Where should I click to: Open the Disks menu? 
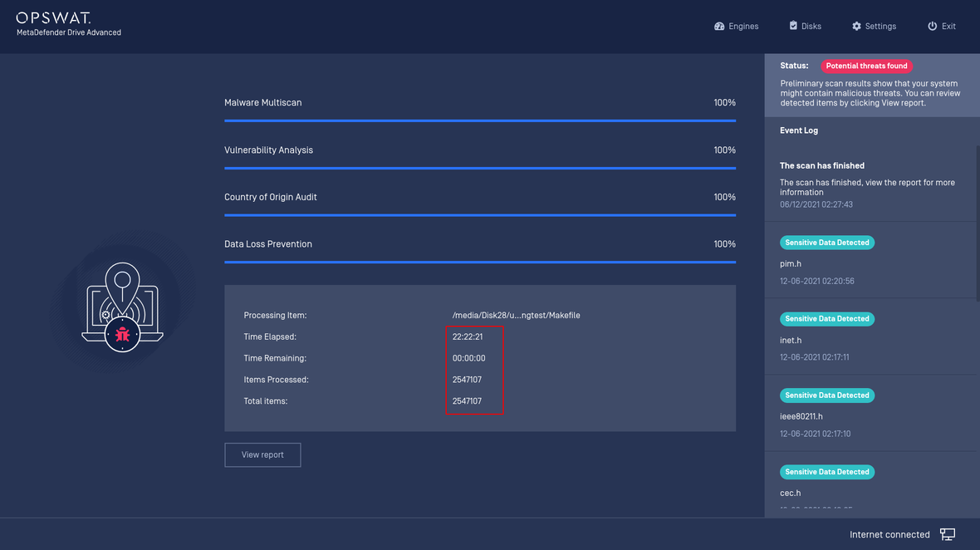(x=805, y=27)
